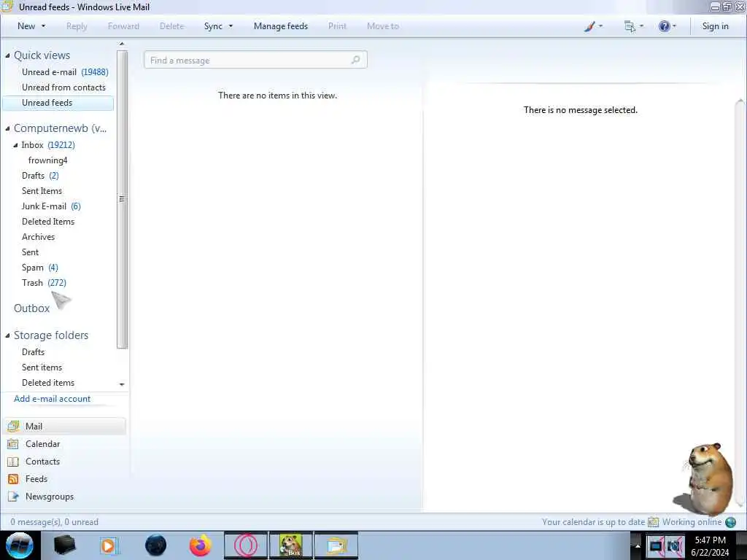Viewport: 747px width, 560px height.
Task: Click the Working online globe icon
Action: click(x=730, y=522)
